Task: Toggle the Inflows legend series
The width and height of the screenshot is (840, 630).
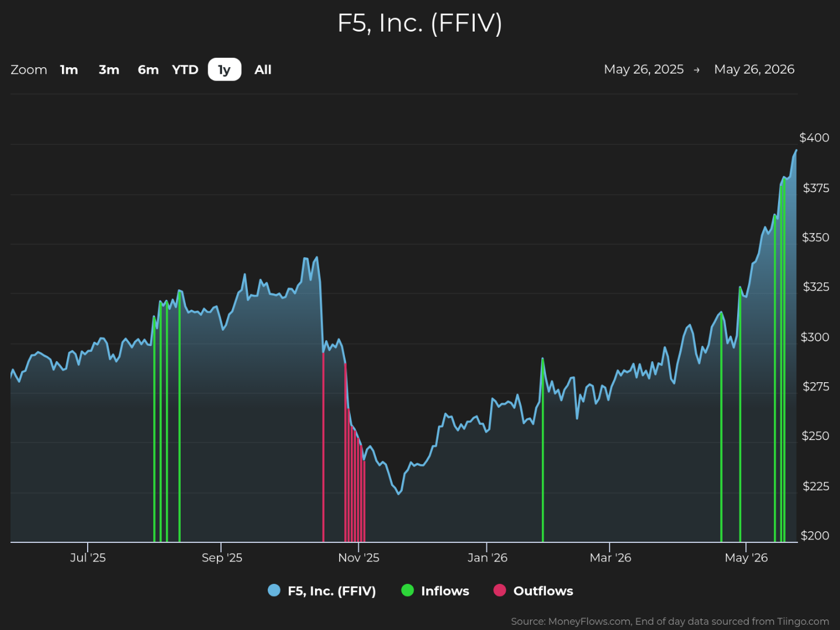Action: point(435,591)
